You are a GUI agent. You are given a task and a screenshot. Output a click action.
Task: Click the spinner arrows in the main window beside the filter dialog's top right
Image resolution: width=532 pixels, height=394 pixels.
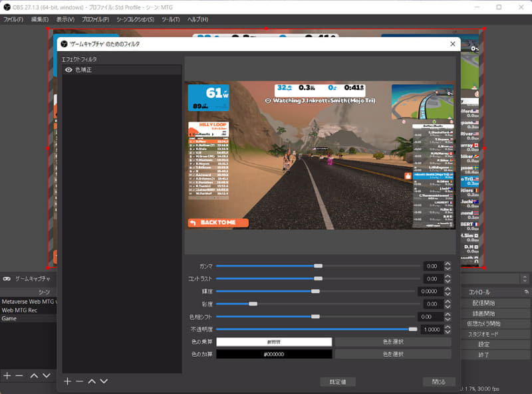coord(525,279)
